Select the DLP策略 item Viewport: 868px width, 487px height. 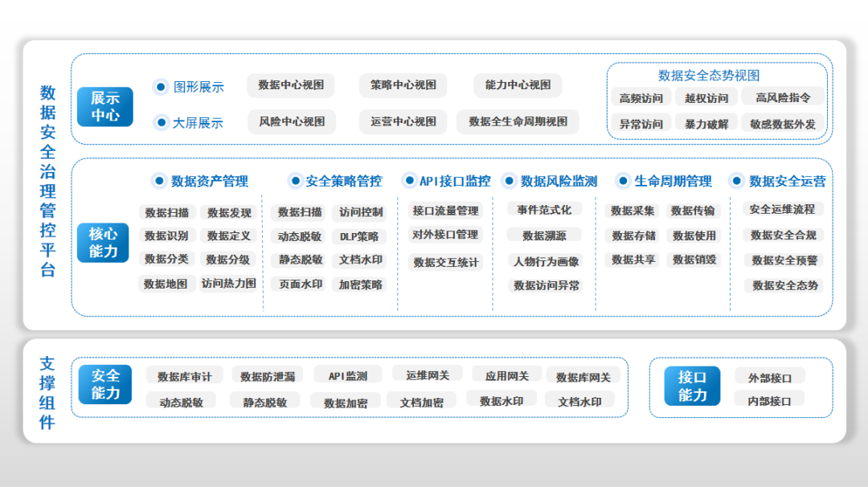pyautogui.click(x=359, y=237)
